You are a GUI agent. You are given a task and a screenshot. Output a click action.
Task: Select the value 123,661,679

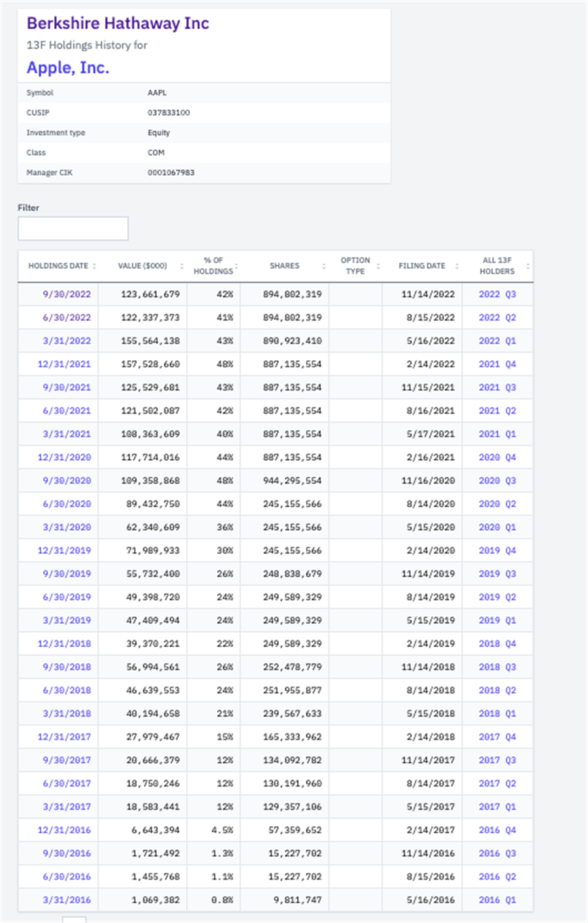pyautogui.click(x=150, y=294)
